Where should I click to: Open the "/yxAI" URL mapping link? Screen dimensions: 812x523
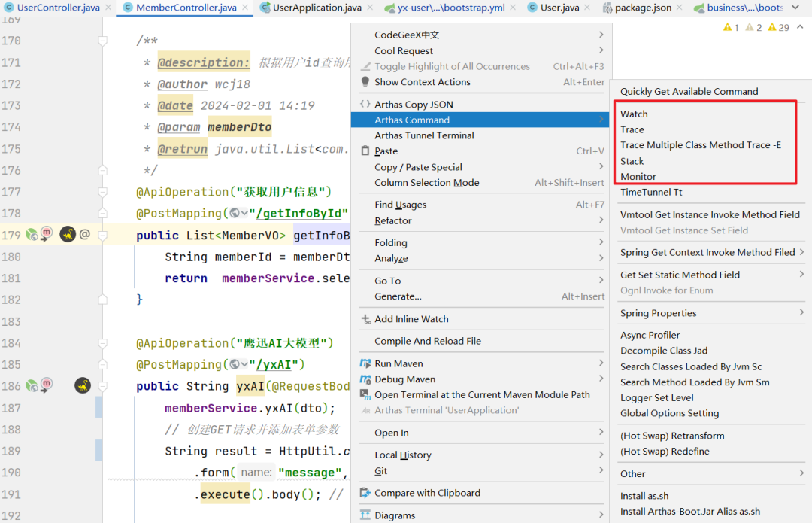[x=275, y=365]
